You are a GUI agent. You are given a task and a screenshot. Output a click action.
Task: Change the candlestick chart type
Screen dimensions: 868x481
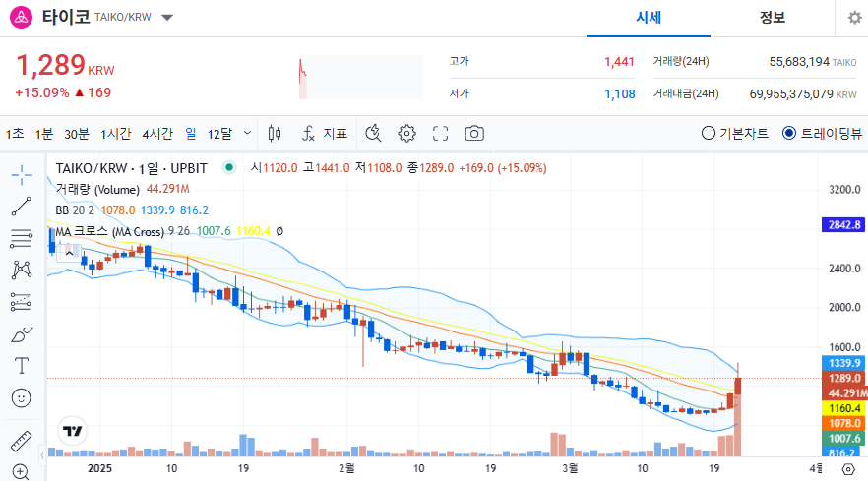pyautogui.click(x=275, y=134)
